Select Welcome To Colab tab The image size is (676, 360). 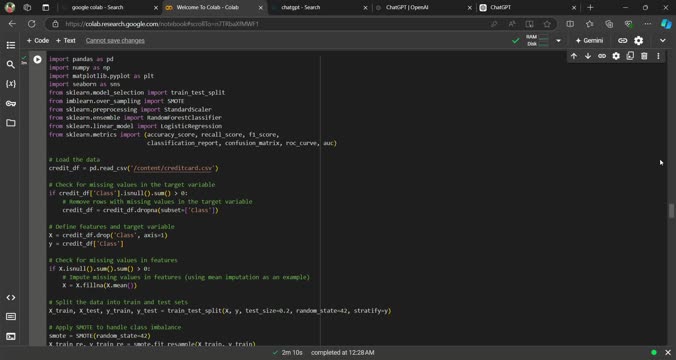point(215,7)
